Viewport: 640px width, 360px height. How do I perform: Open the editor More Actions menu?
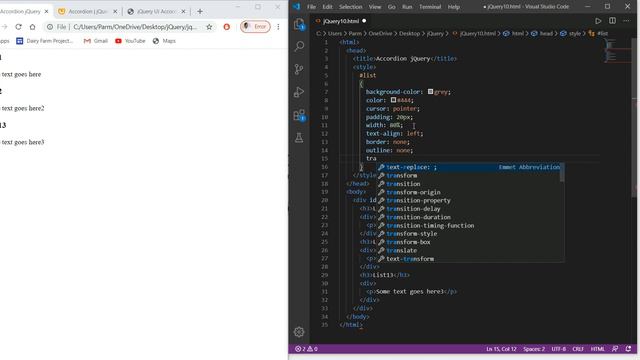click(x=626, y=21)
